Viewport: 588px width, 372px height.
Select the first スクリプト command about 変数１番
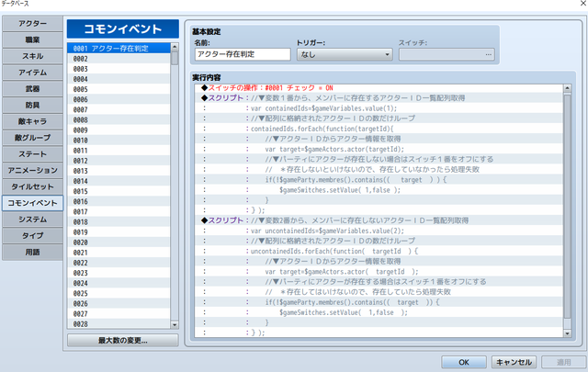(x=379, y=98)
